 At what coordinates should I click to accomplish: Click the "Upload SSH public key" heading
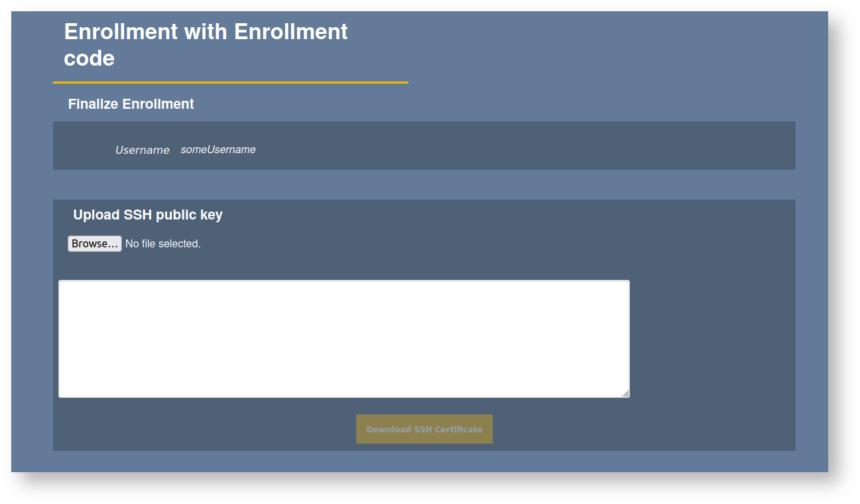pos(148,215)
